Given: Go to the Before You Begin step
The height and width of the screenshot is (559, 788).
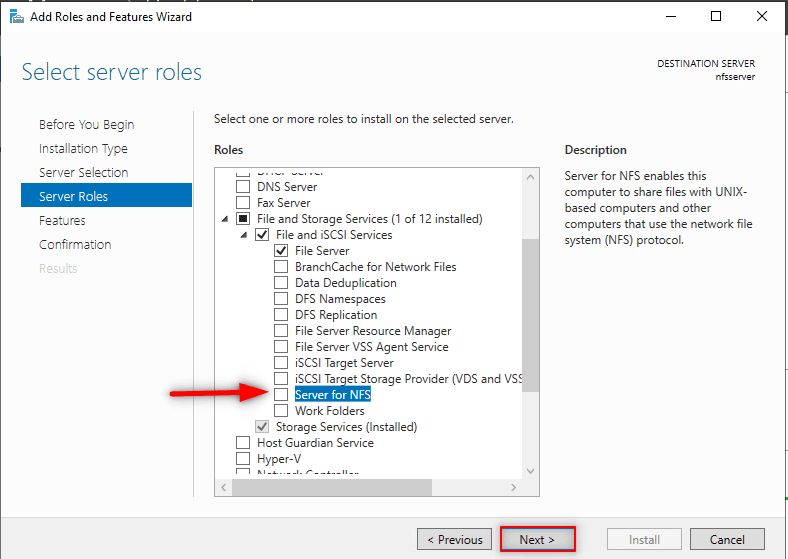Looking at the screenshot, I should (86, 125).
